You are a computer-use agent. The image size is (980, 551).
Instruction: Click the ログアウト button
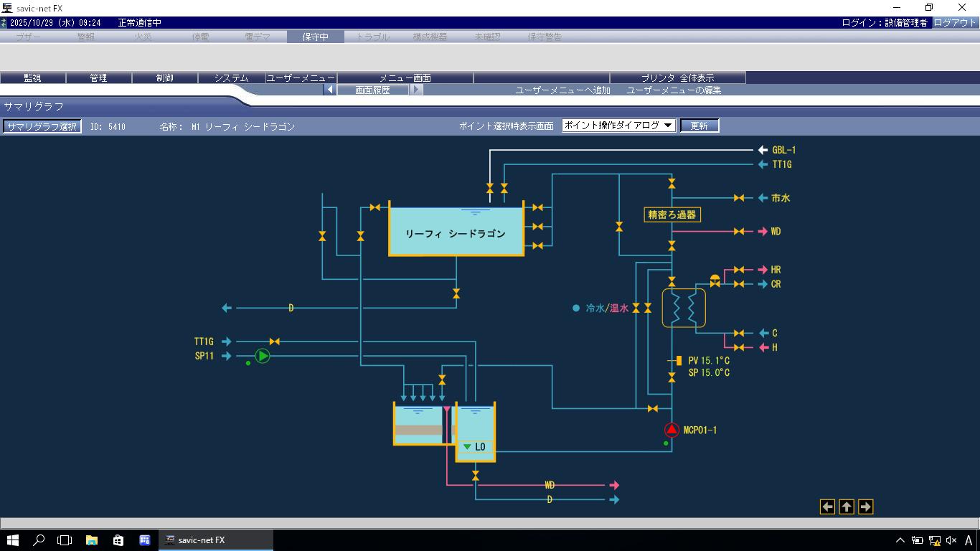pyautogui.click(x=955, y=22)
